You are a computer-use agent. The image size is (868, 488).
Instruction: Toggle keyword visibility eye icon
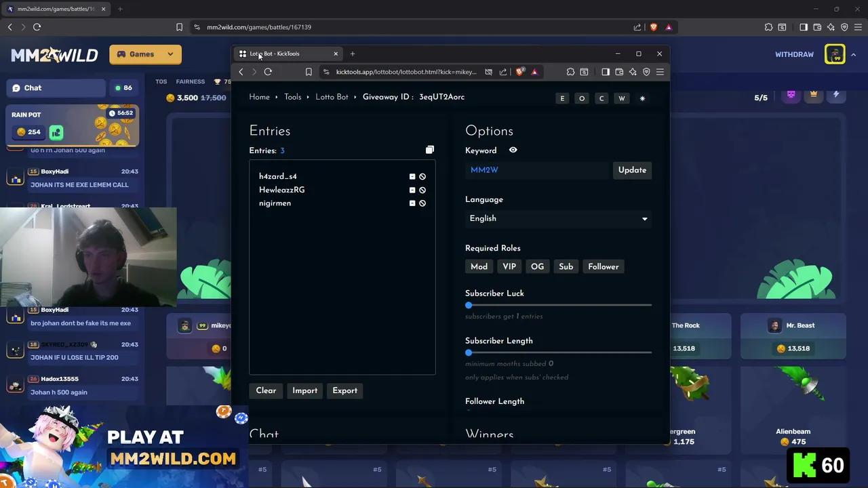pyautogui.click(x=513, y=150)
